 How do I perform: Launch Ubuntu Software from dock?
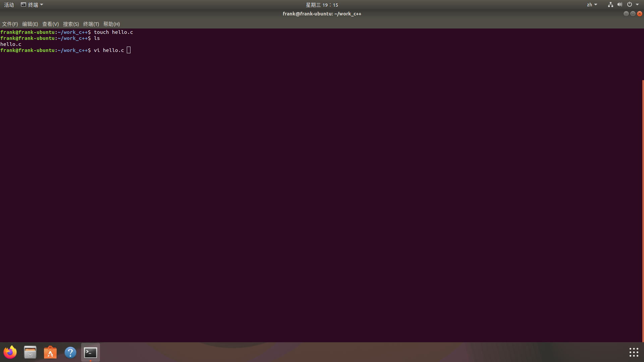(x=50, y=352)
